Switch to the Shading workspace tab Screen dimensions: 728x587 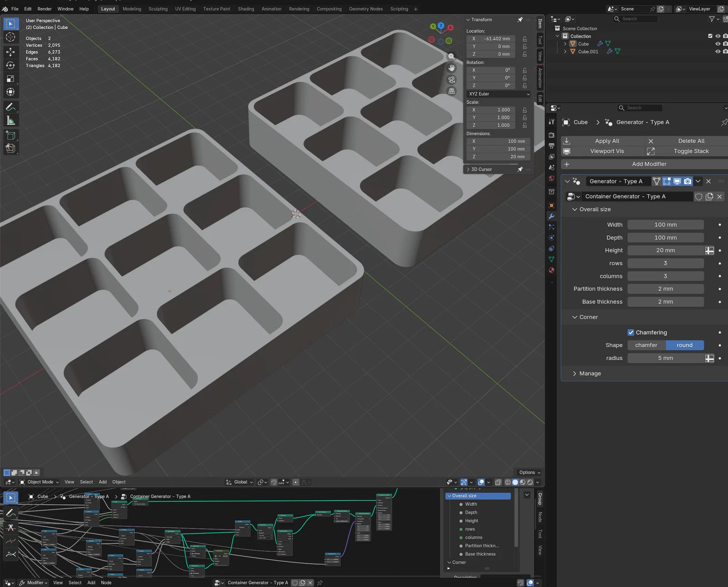(x=246, y=9)
